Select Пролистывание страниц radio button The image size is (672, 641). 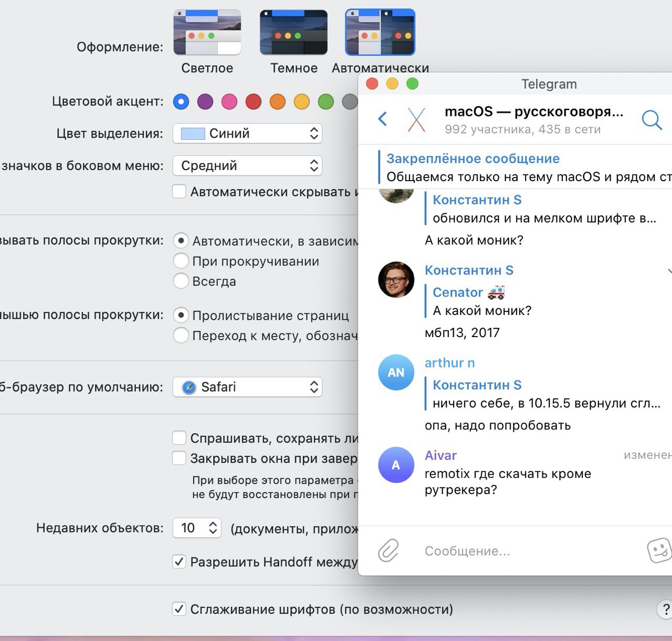181,315
